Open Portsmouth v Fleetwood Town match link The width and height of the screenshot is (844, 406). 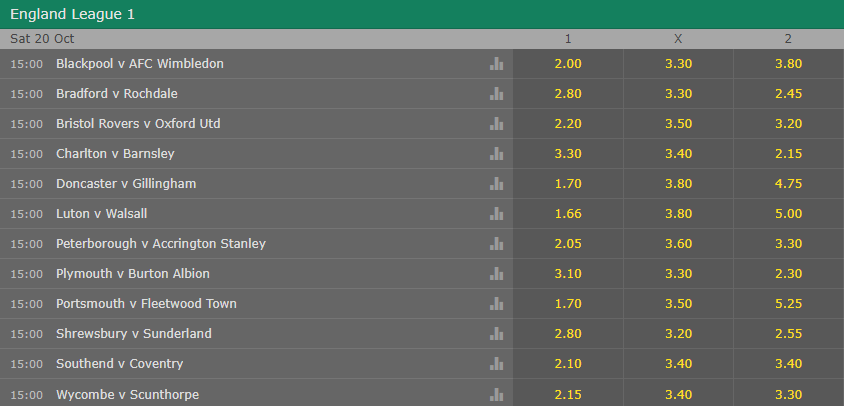click(146, 304)
